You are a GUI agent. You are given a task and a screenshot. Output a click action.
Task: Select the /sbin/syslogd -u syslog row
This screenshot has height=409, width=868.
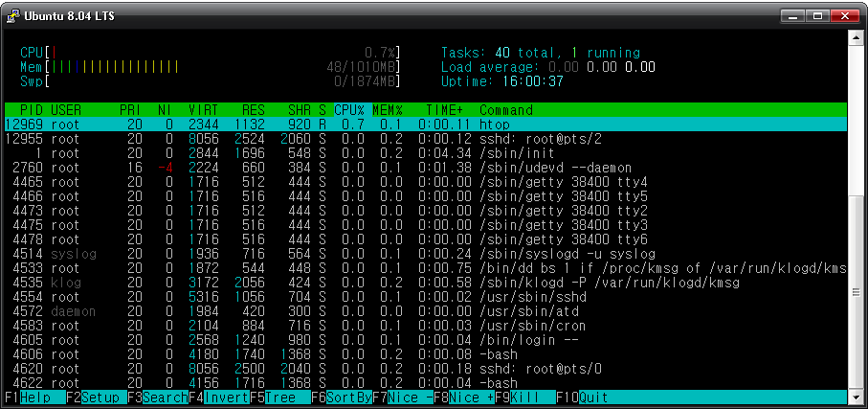point(426,254)
